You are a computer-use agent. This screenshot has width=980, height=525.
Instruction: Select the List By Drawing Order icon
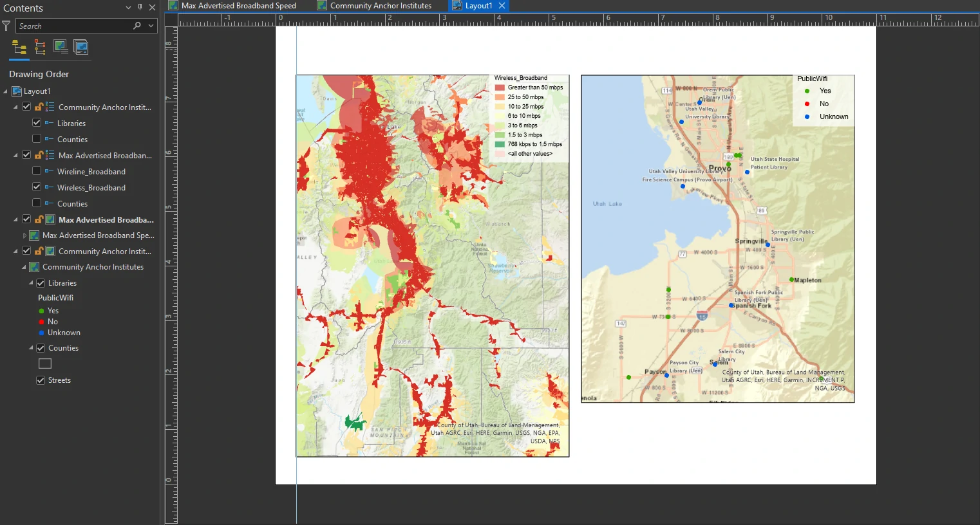coord(19,47)
